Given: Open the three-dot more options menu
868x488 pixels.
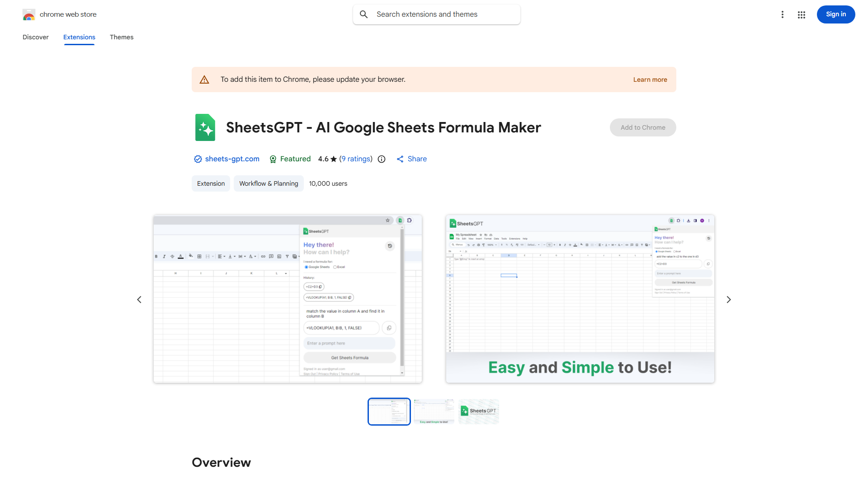Looking at the screenshot, I should (782, 14).
